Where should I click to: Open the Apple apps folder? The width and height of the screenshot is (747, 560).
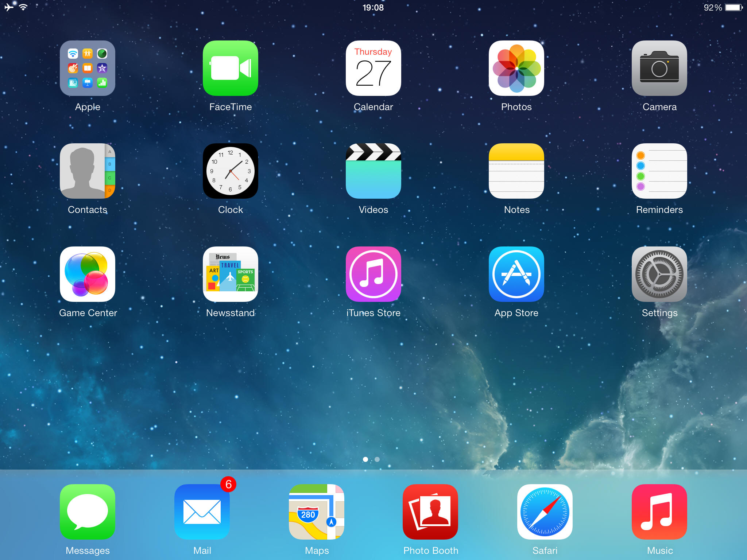coord(88,68)
